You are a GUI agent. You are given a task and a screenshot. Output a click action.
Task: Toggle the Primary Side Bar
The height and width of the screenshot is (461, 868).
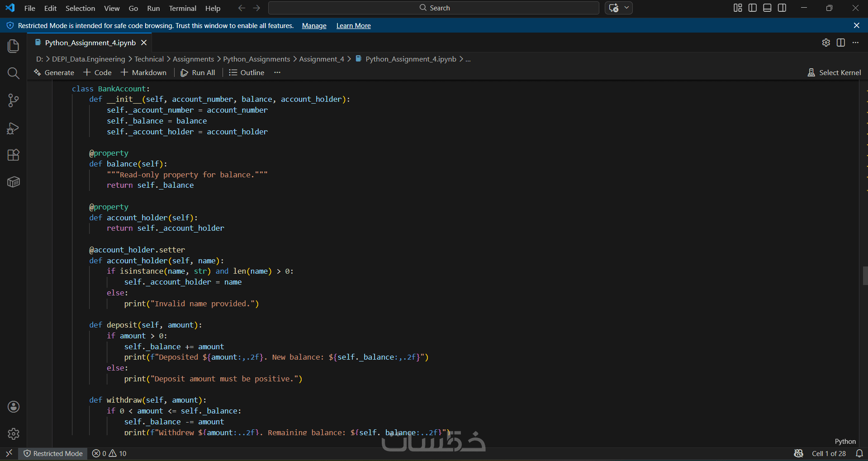coord(753,8)
